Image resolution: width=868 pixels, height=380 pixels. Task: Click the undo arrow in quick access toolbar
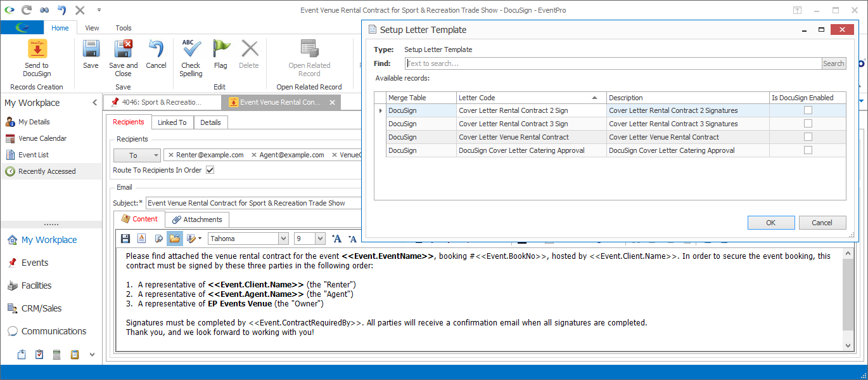coord(62,10)
